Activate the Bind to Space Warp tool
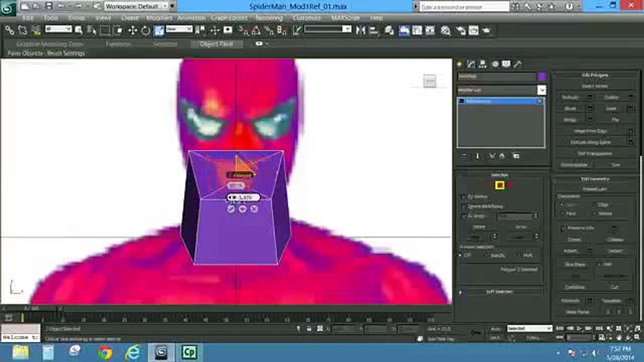Image resolution: width=644 pixels, height=362 pixels. coord(35,30)
